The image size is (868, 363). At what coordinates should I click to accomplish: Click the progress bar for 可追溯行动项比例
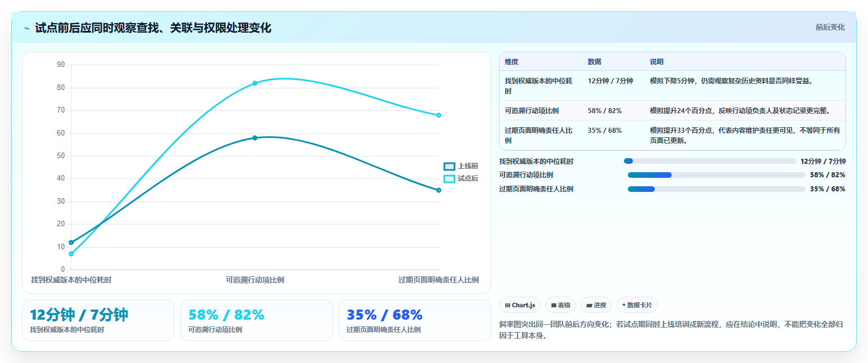717,175
